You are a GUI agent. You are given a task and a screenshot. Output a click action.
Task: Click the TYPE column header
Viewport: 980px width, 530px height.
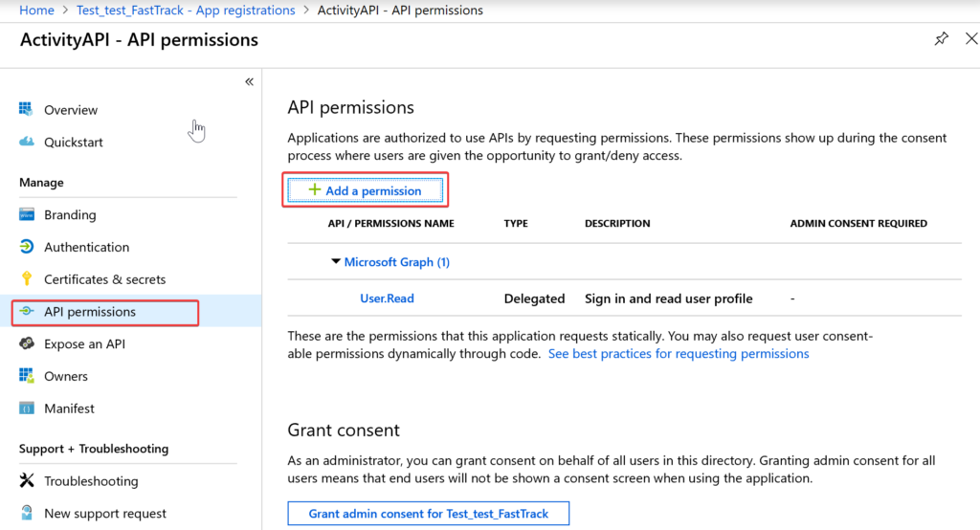click(x=516, y=223)
